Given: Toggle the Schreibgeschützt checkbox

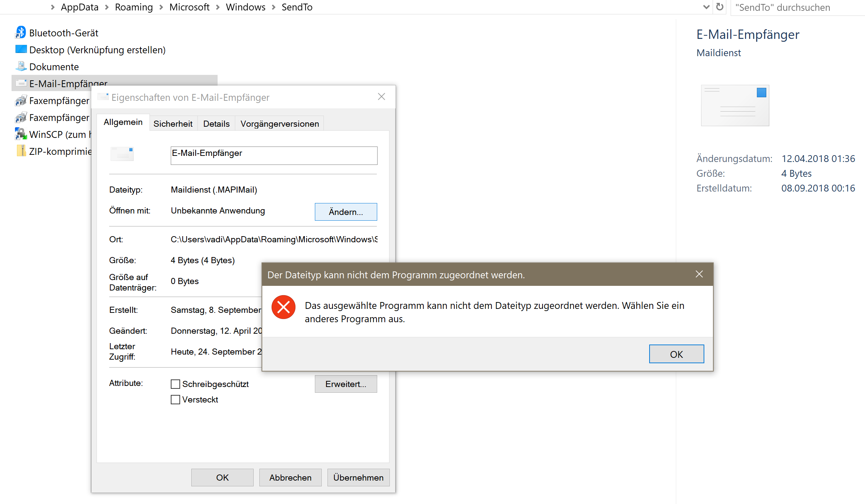Looking at the screenshot, I should [175, 384].
